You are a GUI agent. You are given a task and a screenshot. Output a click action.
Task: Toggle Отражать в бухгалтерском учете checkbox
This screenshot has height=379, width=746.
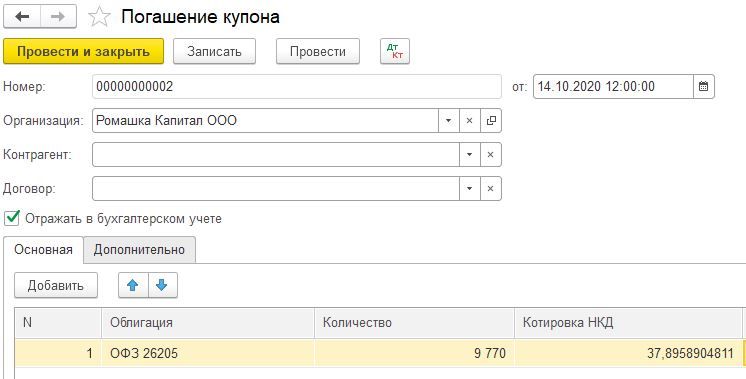(11, 219)
